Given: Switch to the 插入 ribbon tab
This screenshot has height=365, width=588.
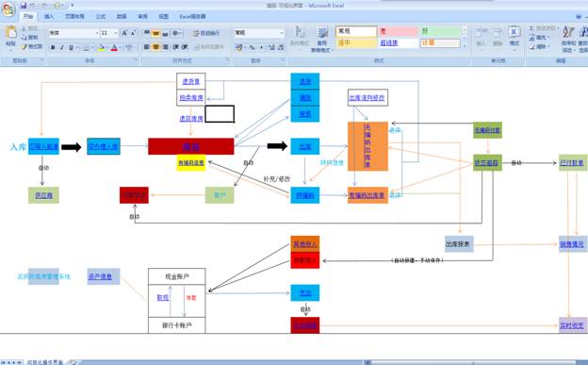Looking at the screenshot, I should click(49, 16).
